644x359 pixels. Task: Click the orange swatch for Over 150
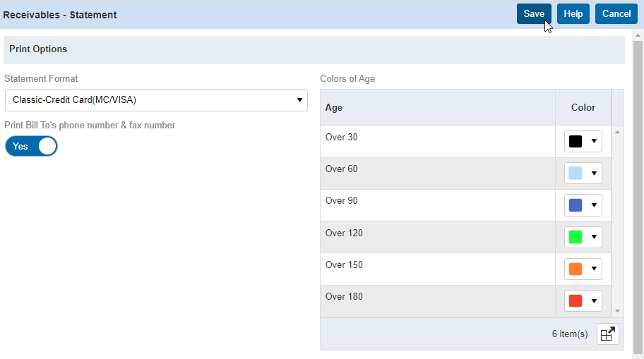coord(576,269)
